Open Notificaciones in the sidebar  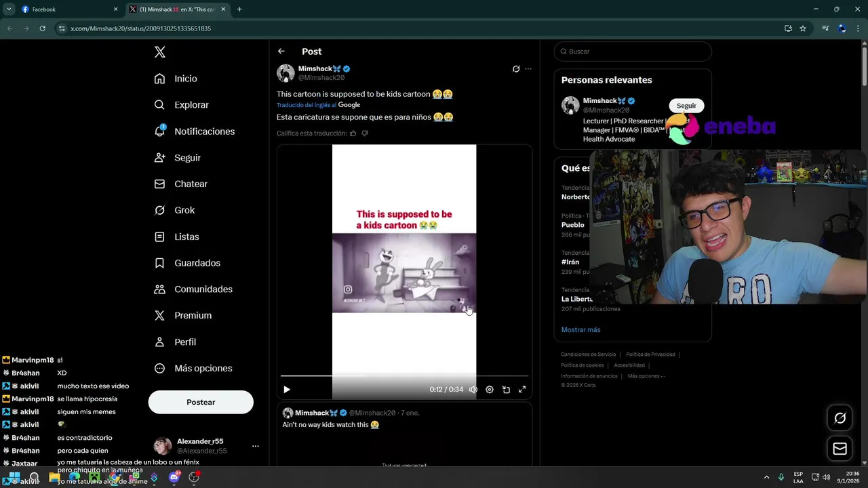[195, 131]
